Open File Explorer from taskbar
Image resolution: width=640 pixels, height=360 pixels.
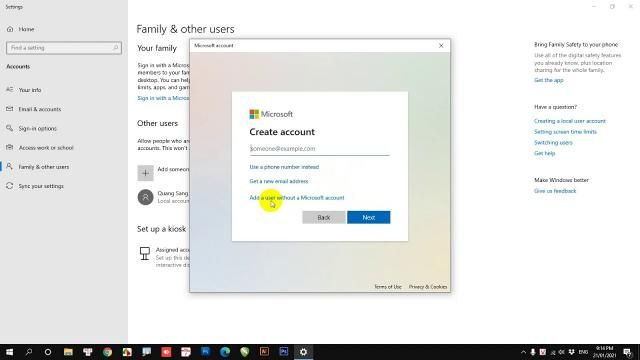pos(68,352)
